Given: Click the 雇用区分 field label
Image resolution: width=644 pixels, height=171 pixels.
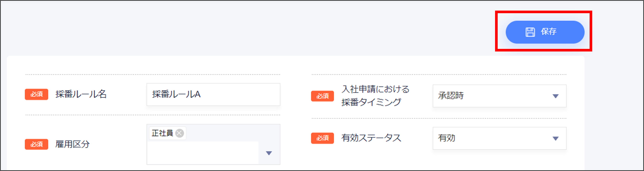Looking at the screenshot, I should 72,144.
